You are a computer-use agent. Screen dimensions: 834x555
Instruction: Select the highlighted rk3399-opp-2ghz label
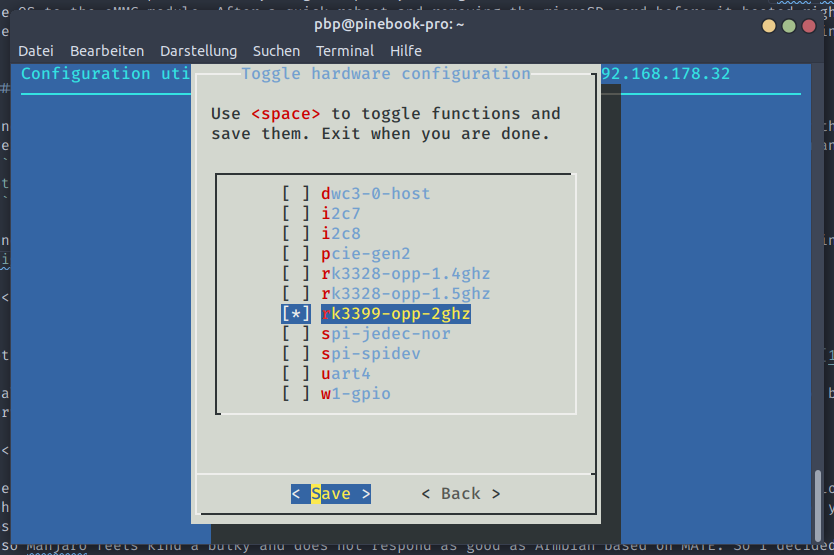tap(396, 313)
